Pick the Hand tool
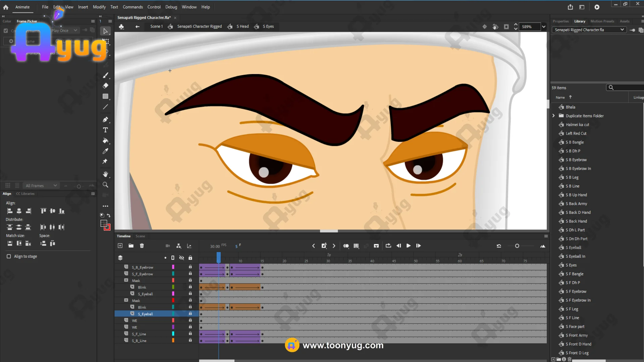644x362 pixels. pyautogui.click(x=105, y=174)
